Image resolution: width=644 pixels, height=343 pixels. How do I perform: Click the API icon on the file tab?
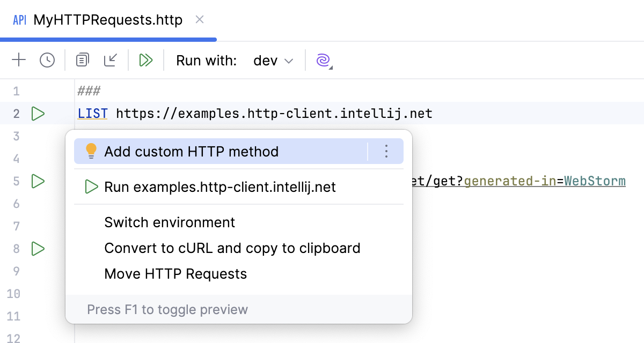19,19
